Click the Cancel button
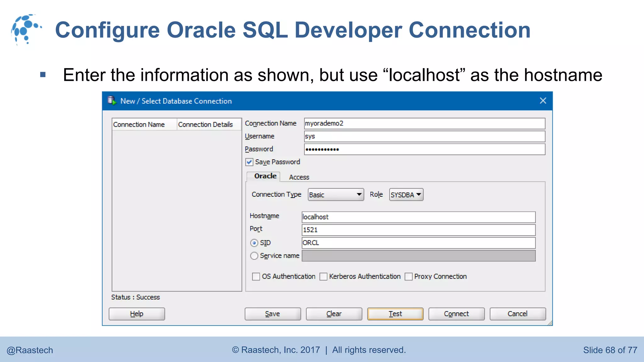This screenshot has height=362, width=644. pyautogui.click(x=518, y=314)
